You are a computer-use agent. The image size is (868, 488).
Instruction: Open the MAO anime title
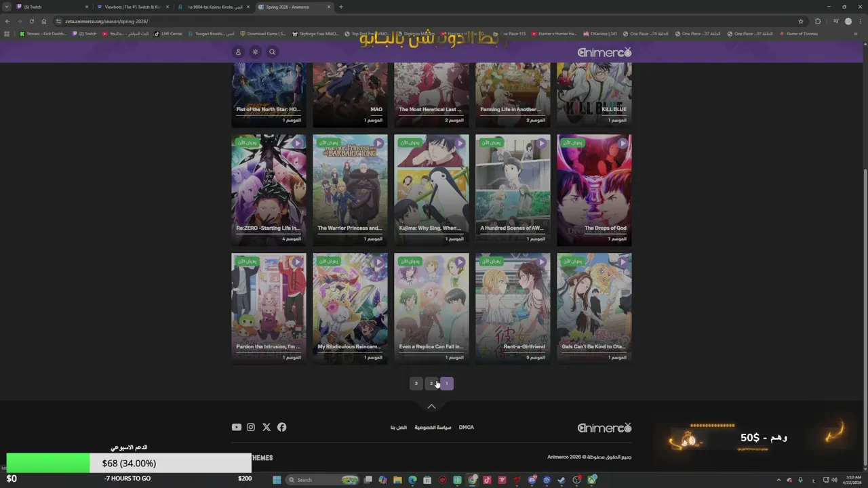tap(376, 109)
